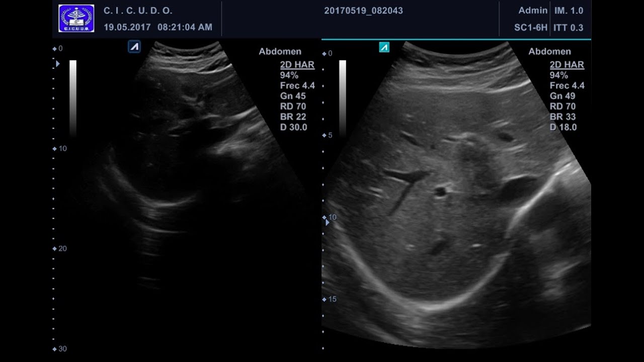This screenshot has height=362, width=644.
Task: Select the left image '2D HAR' label
Action: click(297, 65)
